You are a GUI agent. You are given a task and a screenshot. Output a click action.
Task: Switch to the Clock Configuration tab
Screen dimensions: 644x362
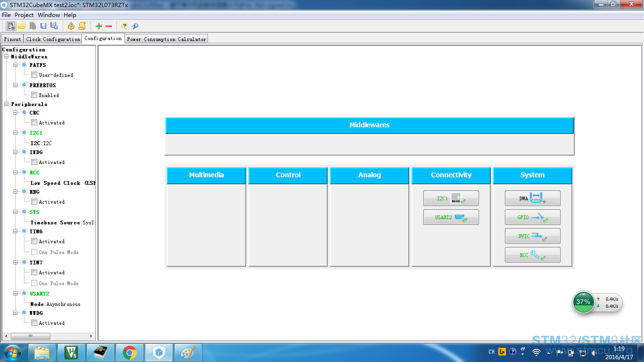pyautogui.click(x=53, y=39)
